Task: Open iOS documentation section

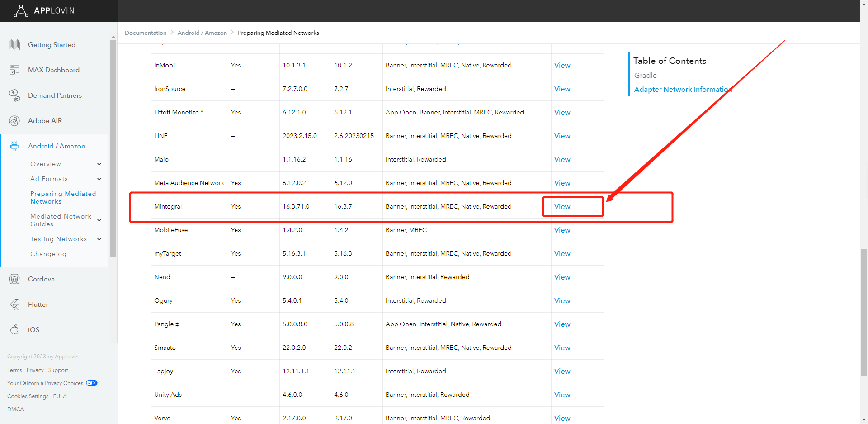Action: point(33,330)
